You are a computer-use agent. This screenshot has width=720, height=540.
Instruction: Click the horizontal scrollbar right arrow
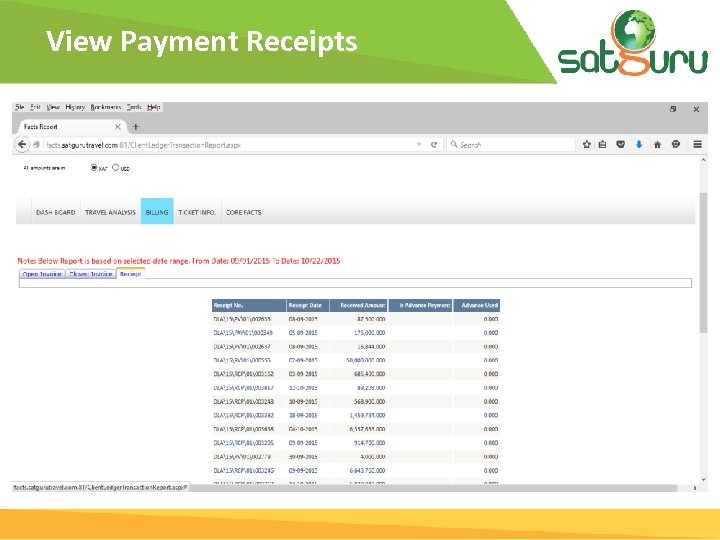click(694, 488)
